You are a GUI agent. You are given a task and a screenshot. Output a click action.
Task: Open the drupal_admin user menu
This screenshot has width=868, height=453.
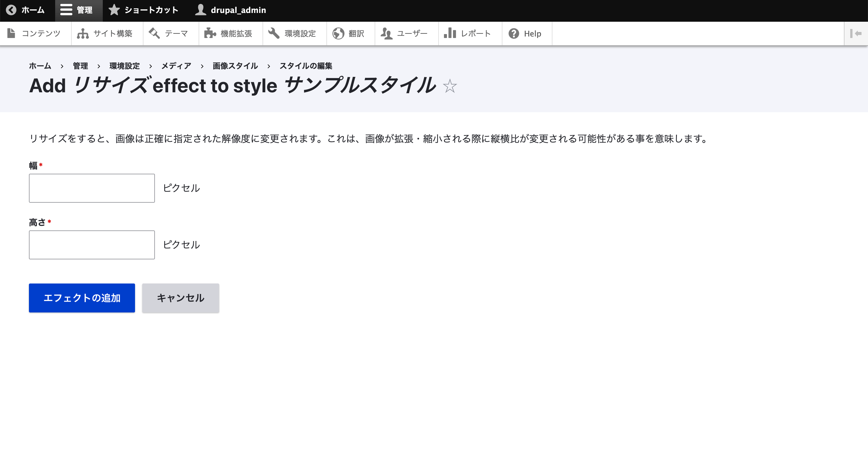coord(231,10)
